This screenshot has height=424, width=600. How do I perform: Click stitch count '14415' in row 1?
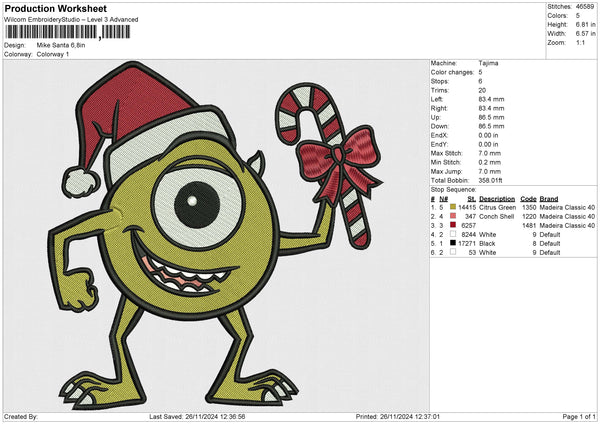click(x=467, y=207)
